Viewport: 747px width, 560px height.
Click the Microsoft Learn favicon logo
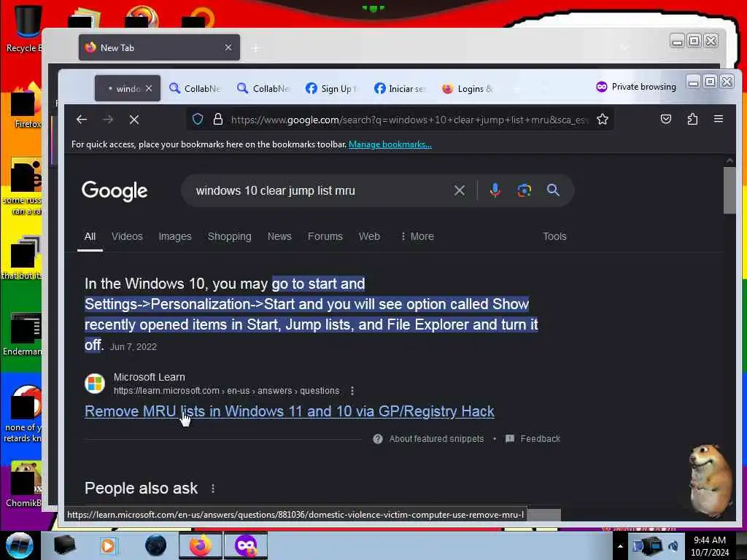pos(95,384)
